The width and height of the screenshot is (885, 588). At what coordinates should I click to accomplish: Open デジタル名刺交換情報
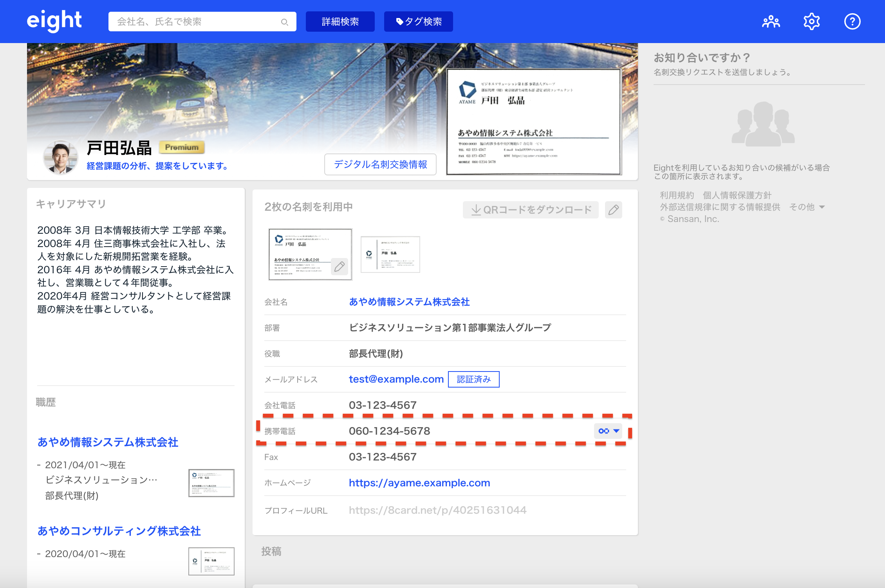click(380, 164)
